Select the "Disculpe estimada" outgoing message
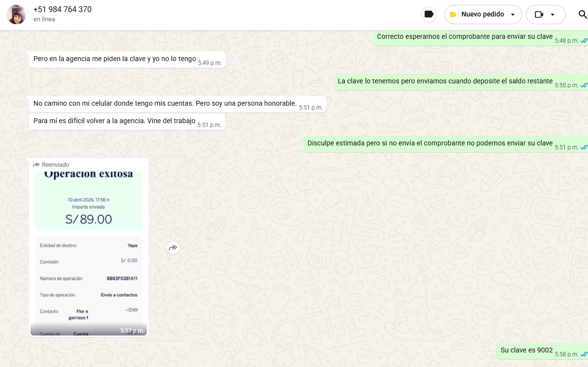588x367 pixels. (x=429, y=143)
